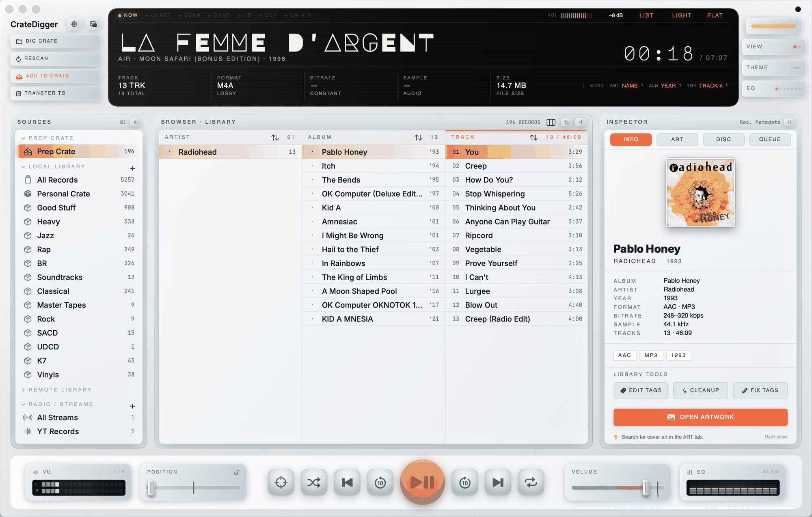Run CLEANUP from Library Tools
This screenshot has width=812, height=517.
coord(700,391)
